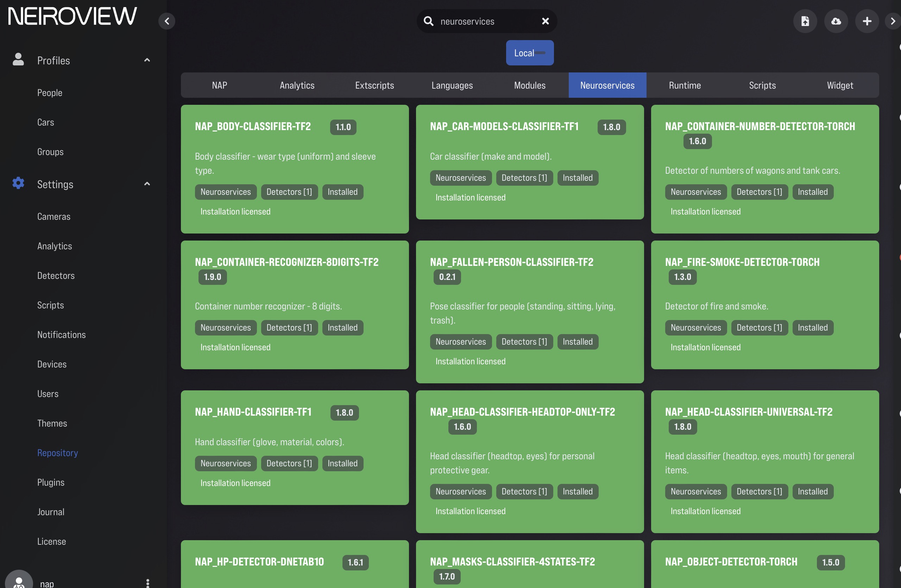This screenshot has height=588, width=901.
Task: Open People in the sidebar
Action: point(50,93)
